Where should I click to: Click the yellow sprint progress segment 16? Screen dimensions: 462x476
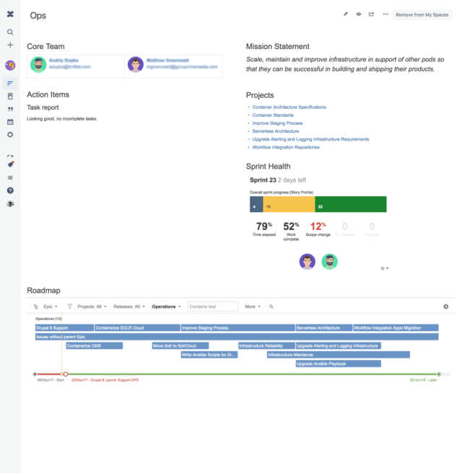point(289,204)
